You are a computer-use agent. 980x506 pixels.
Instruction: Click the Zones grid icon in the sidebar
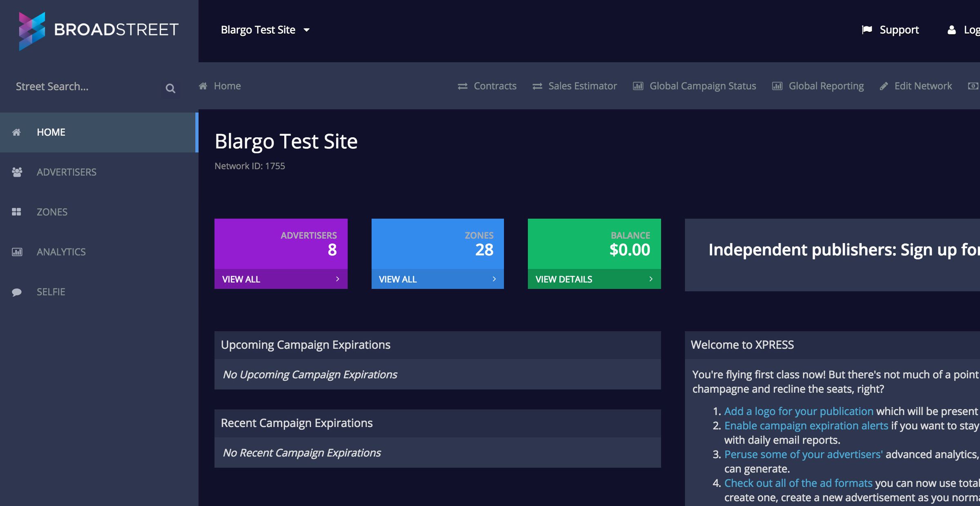[x=17, y=212]
